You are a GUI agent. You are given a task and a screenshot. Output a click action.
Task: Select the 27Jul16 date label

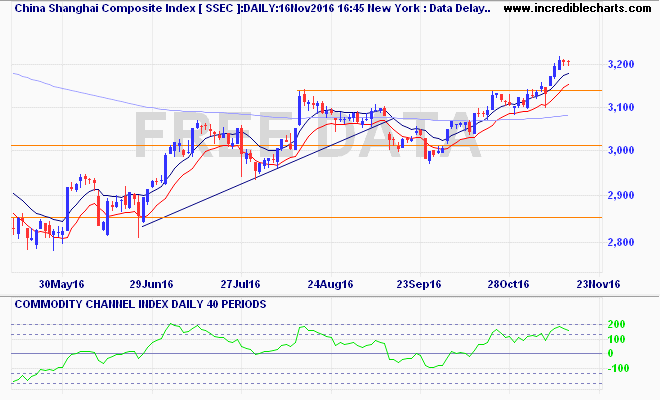tap(243, 283)
